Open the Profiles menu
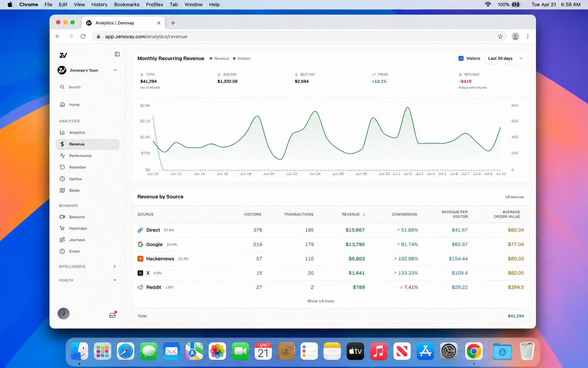Image resolution: width=588 pixels, height=368 pixels. (155, 4)
